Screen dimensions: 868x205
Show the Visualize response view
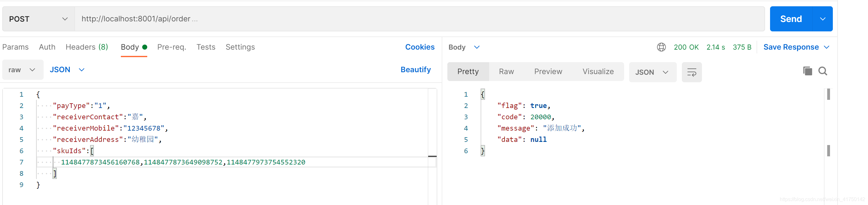click(x=598, y=72)
